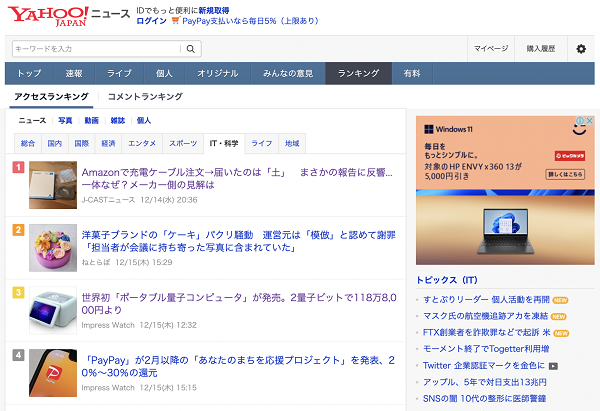The width and height of the screenshot is (600, 411).
Task: Click the shopping cart icon beside PayPay text
Action: pyautogui.click(x=175, y=21)
